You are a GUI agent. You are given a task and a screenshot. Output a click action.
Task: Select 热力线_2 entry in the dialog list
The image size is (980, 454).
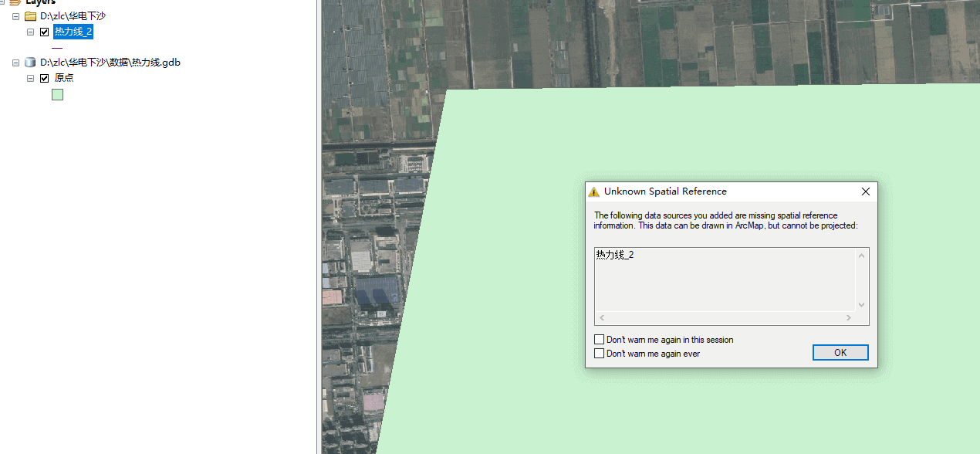[x=615, y=255]
